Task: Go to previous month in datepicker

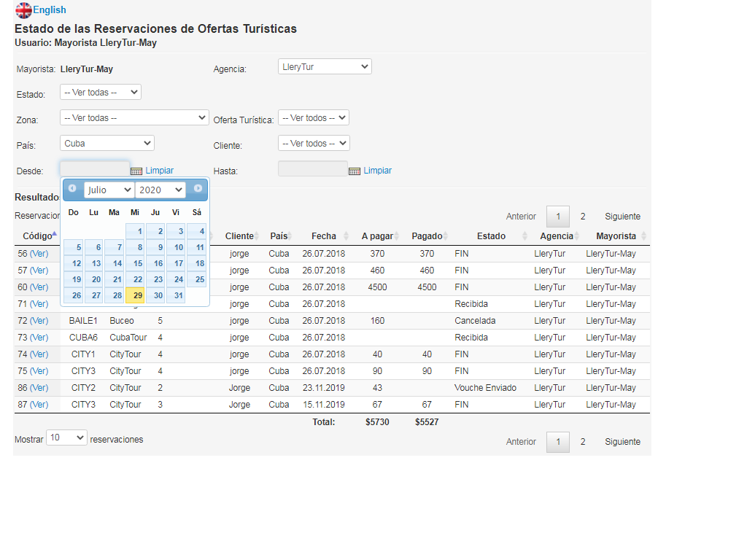Action: [x=72, y=189]
